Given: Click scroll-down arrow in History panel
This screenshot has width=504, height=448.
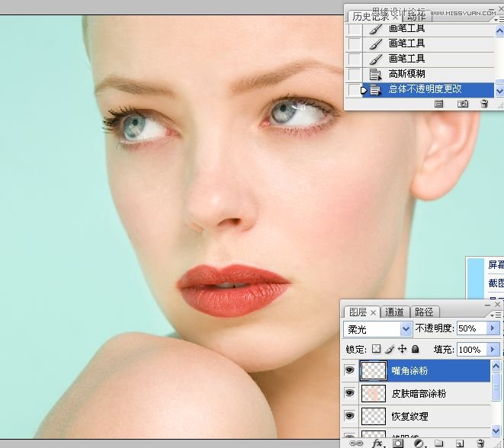Looking at the screenshot, I should click(x=499, y=91).
